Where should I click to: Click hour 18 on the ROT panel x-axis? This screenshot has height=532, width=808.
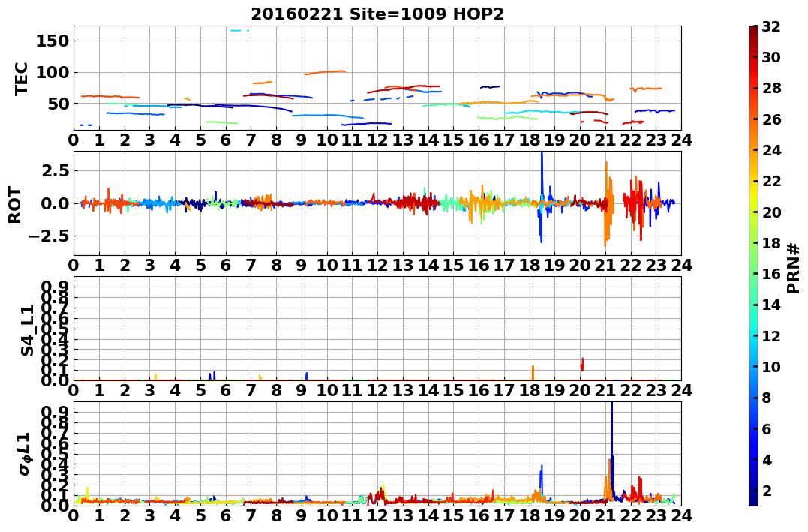click(529, 265)
